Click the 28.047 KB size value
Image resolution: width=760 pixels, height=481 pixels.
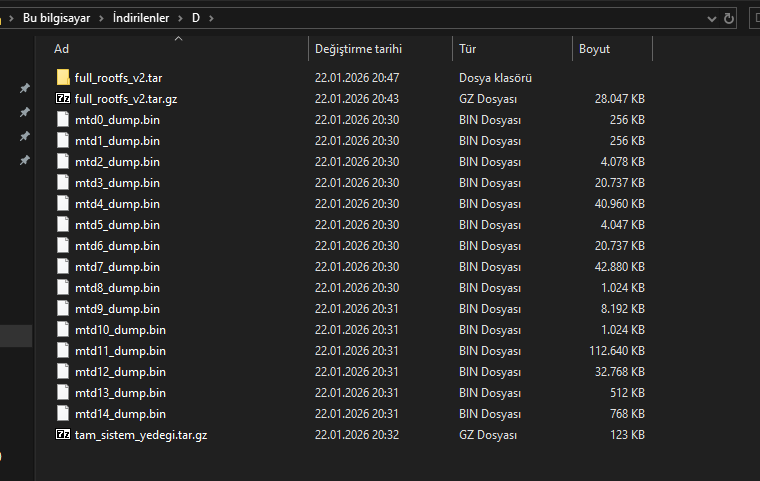click(620, 98)
